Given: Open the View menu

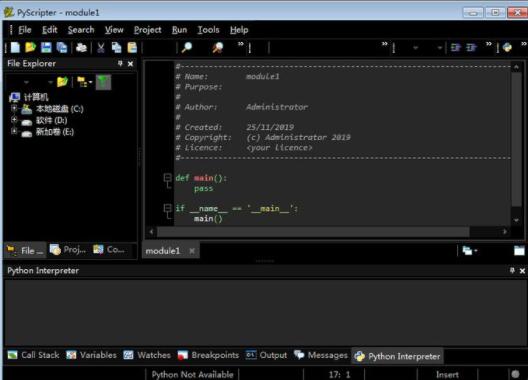Looking at the screenshot, I should click(x=114, y=30).
